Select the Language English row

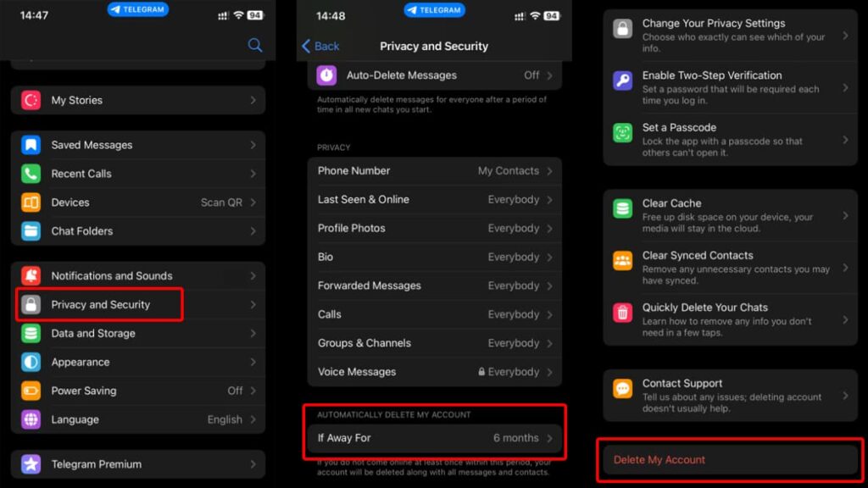click(x=137, y=419)
